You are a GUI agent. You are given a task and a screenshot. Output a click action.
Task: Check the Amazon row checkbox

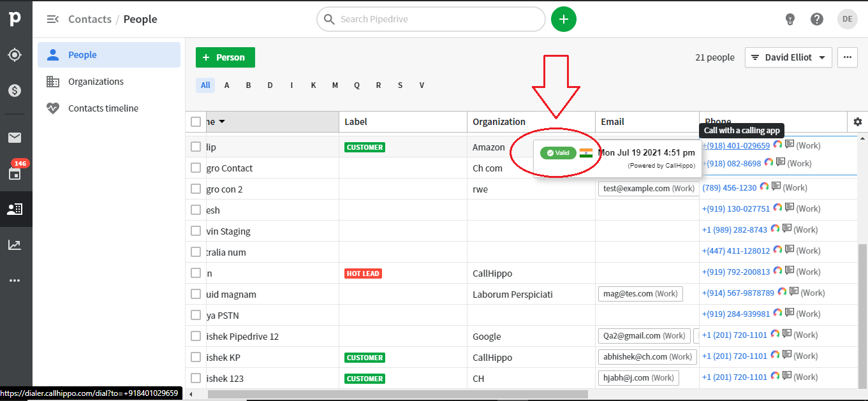click(x=196, y=147)
